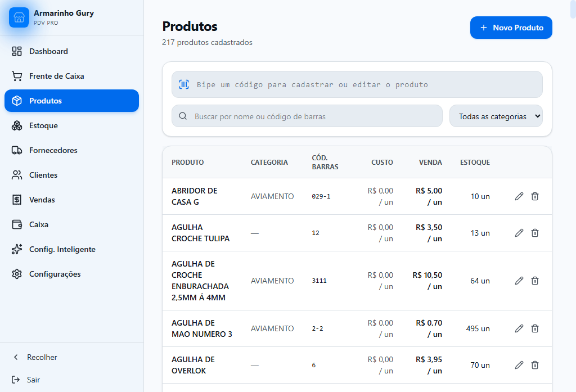
Task: Click barcode value 029-1
Action: coord(321,196)
